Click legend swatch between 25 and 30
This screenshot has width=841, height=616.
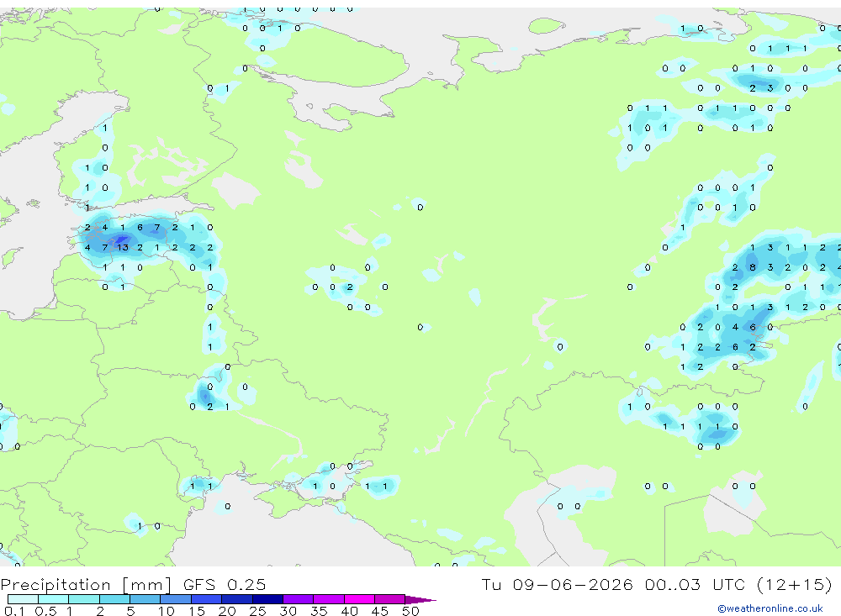[x=267, y=599]
